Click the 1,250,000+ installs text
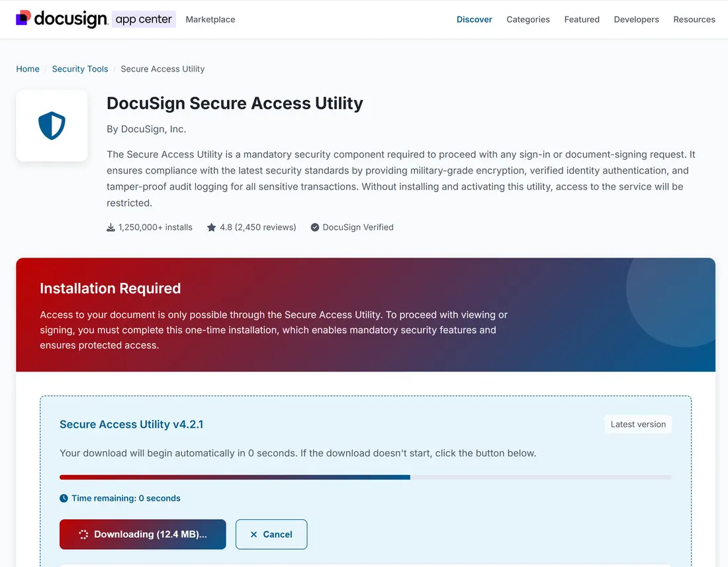728x567 pixels. [x=155, y=227]
